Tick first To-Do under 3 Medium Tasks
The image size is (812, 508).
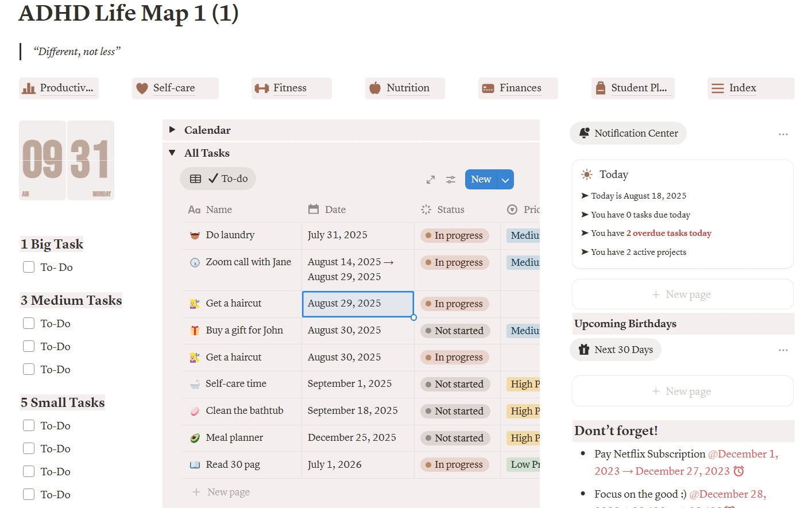pyautogui.click(x=29, y=323)
